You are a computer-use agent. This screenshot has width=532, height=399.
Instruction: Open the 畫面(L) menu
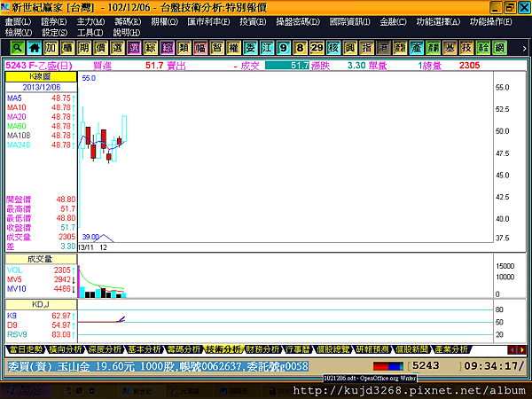18,21
